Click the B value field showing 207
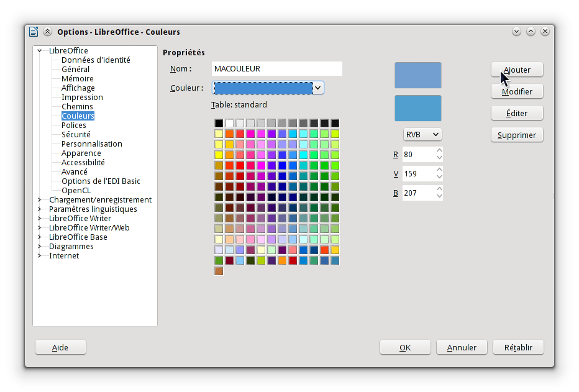This screenshot has width=579, height=392. tap(419, 193)
